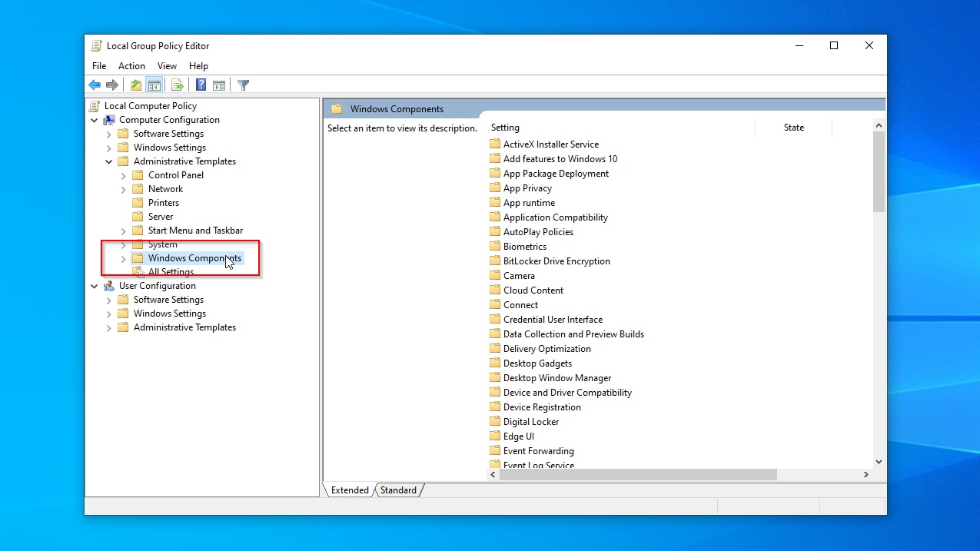Toggle the Show/Hide Action Pane toolbar icon
The height and width of the screenshot is (551, 980).
(219, 85)
